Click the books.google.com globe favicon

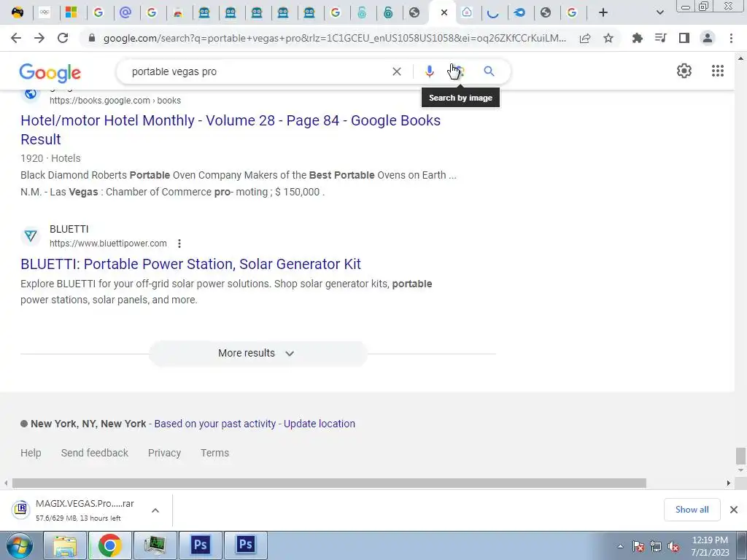pos(31,93)
